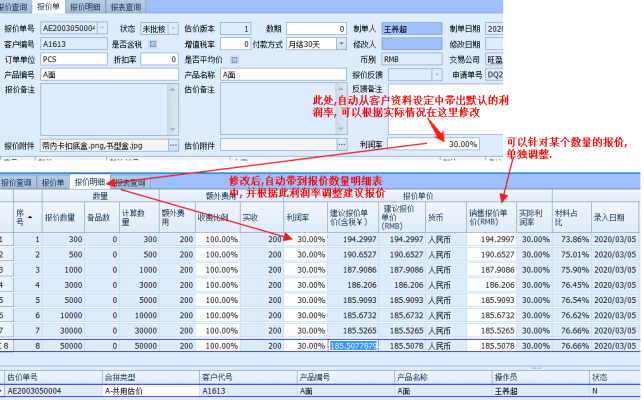The image size is (644, 412).
Task: Switch to upper 报价查询 tab
Action: pyautogui.click(x=14, y=7)
